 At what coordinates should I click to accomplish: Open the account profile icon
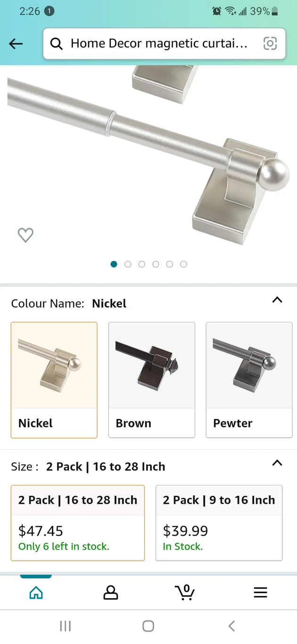click(110, 593)
